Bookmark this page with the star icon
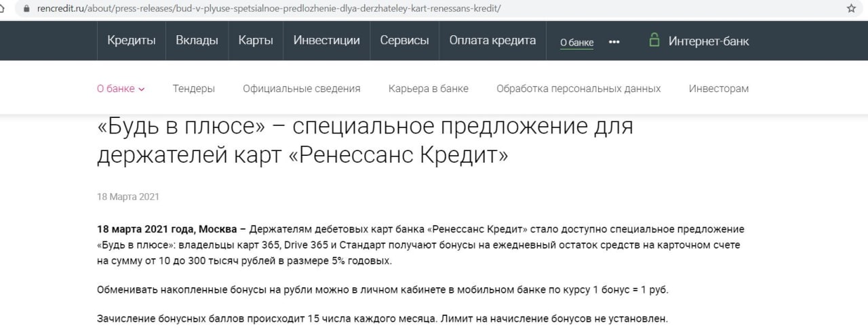 coord(851,9)
